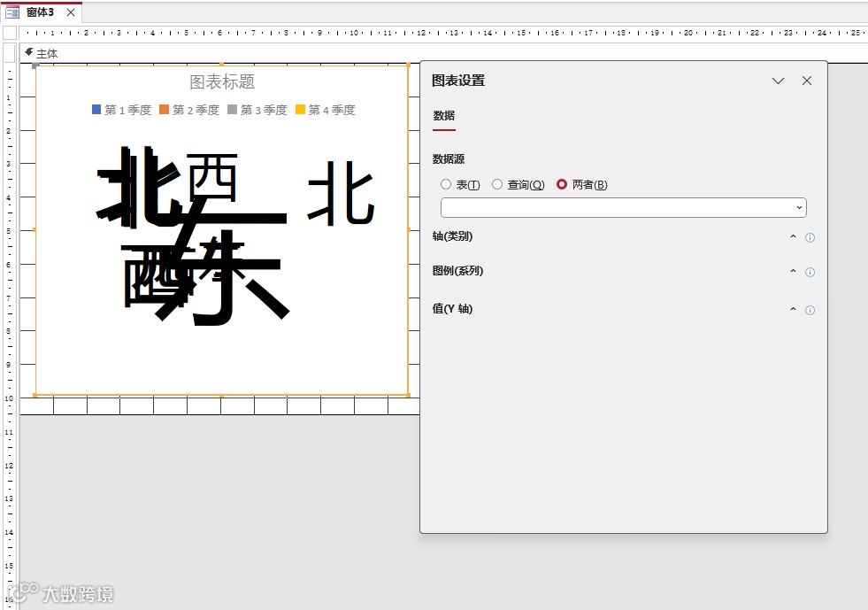Select the 查询(Q) radio button
This screenshot has width=868, height=610.
[x=497, y=184]
